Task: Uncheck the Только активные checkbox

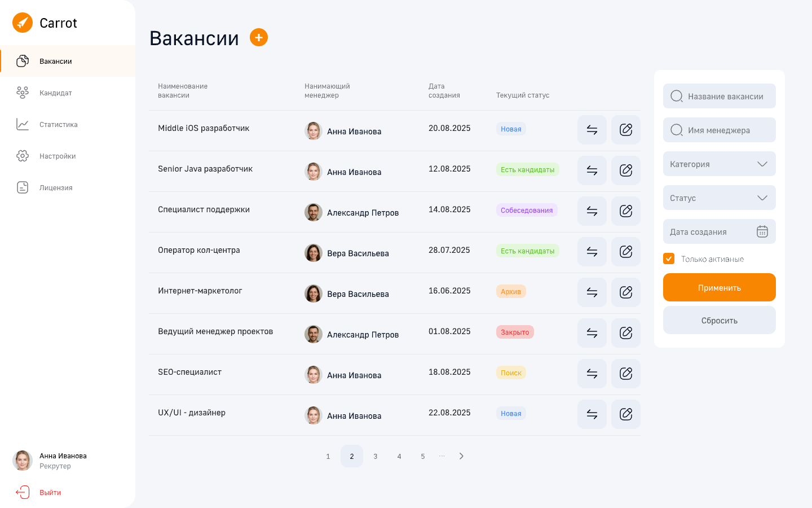Action: coord(669,259)
